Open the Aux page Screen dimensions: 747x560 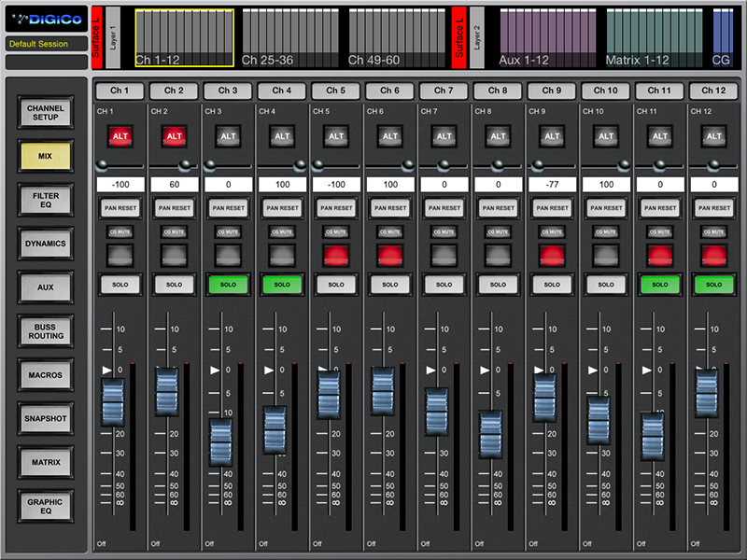click(x=46, y=287)
